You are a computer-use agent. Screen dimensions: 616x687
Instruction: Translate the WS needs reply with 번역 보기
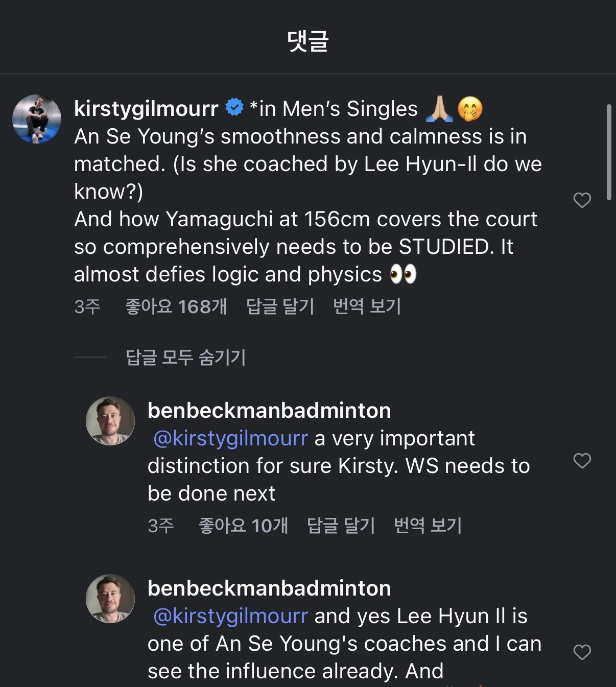click(428, 525)
